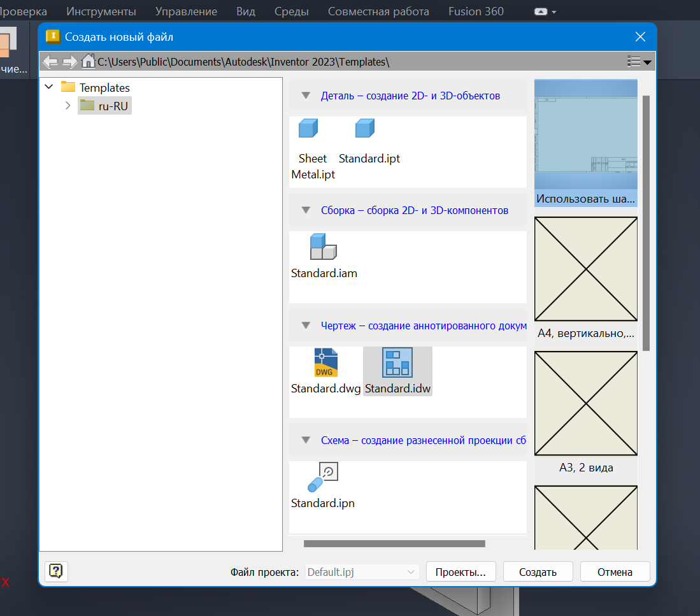
Task: Return to the home Templates folder
Action: 89,61
